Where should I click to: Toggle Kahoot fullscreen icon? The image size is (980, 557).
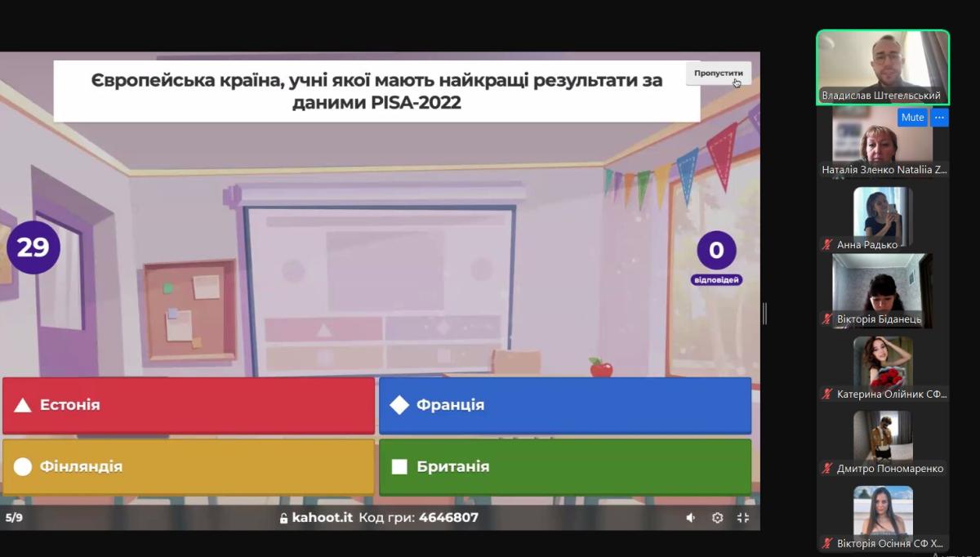(x=743, y=518)
